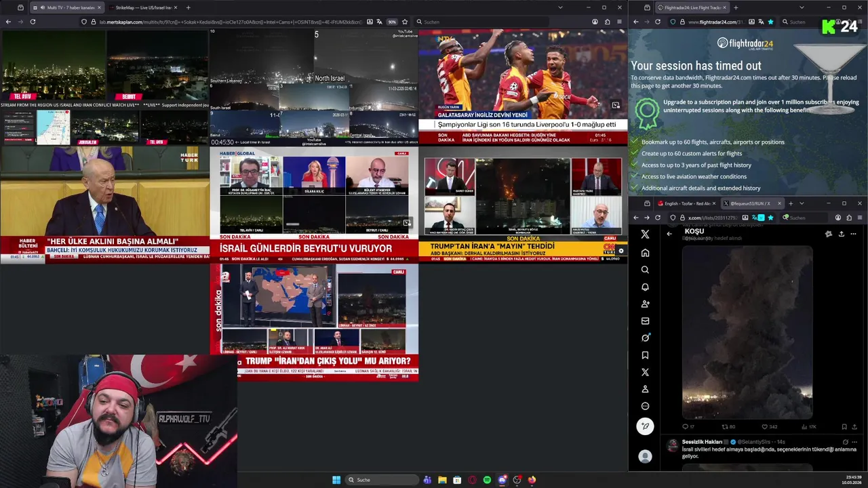Open extensions icon in Multi TV browser toolbar
The height and width of the screenshot is (488, 868).
tap(607, 22)
